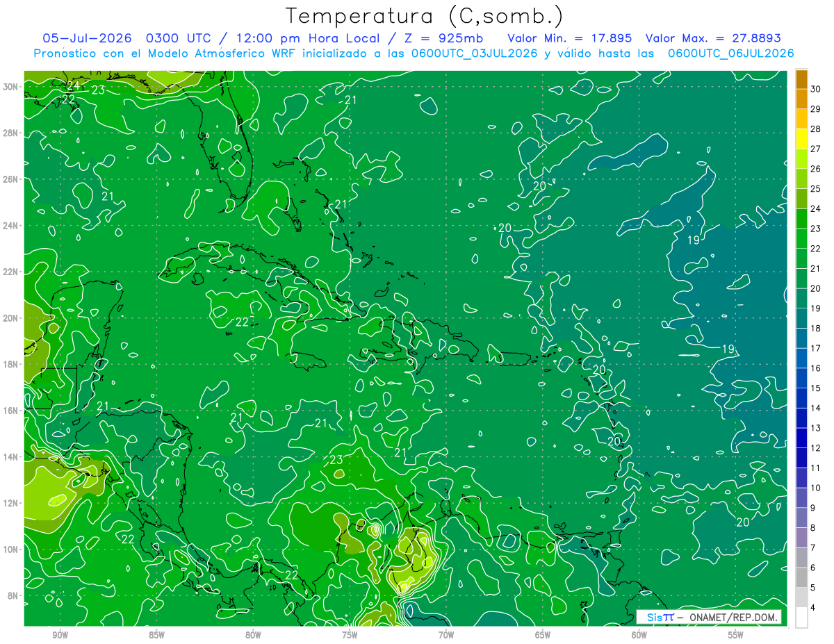Viewport: 834px width, 644px height.
Task: Click the '16N' latitude axis label
Action: [x=10, y=411]
